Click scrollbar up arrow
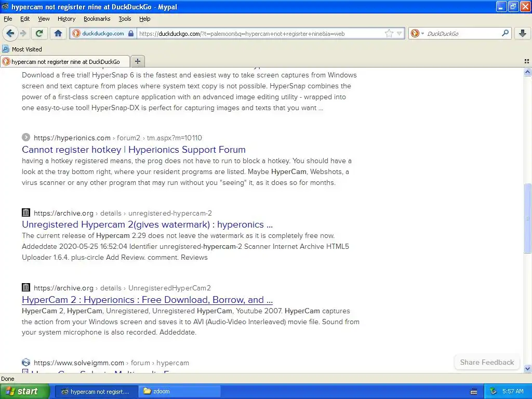Viewport: 532px width, 399px height. click(527, 72)
